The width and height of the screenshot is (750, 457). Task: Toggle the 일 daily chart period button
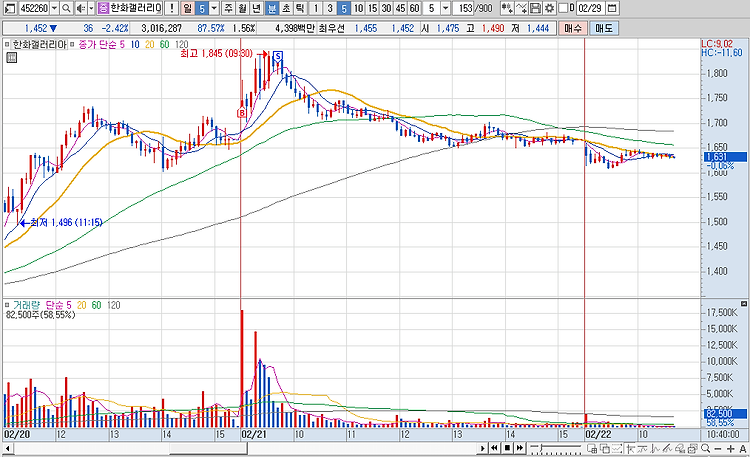click(188, 8)
